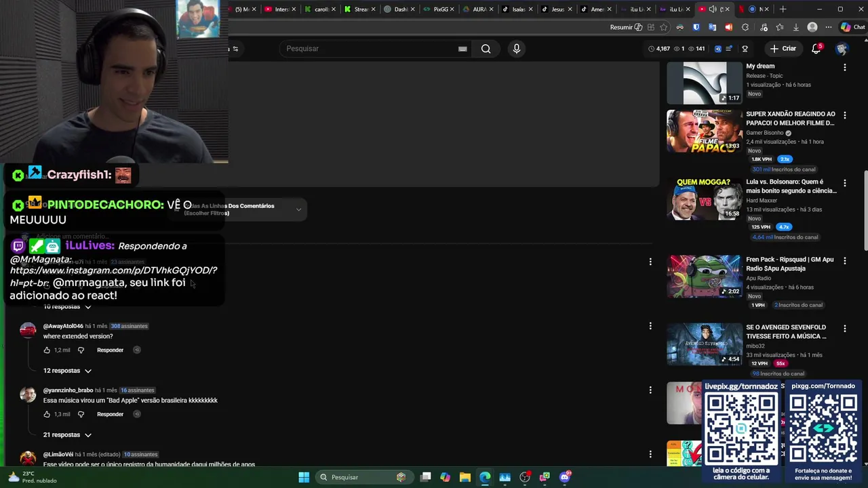The image size is (868, 488).
Task: Click the favorite star icon in address bar
Action: (x=664, y=27)
